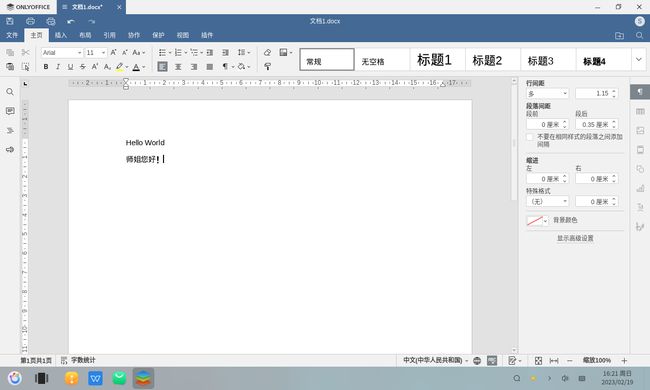Increase font size with A up icon

113,53
